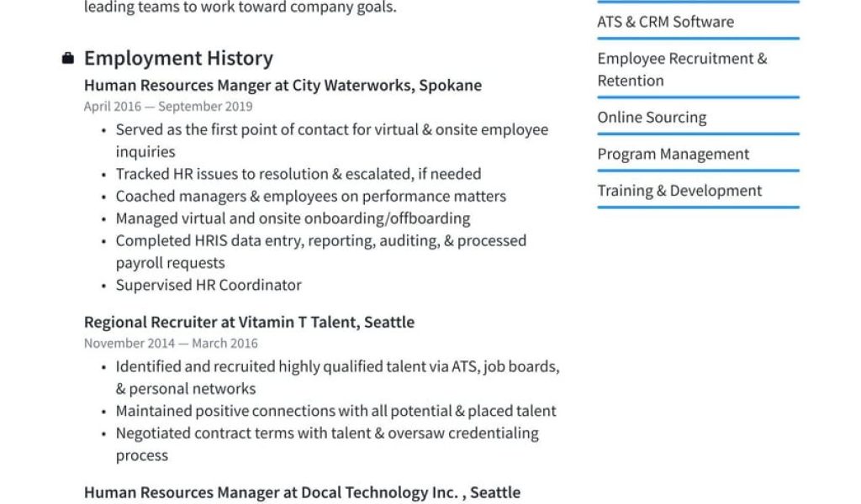Click the level bar under Online Sourcing
861x504 pixels.
click(x=698, y=134)
